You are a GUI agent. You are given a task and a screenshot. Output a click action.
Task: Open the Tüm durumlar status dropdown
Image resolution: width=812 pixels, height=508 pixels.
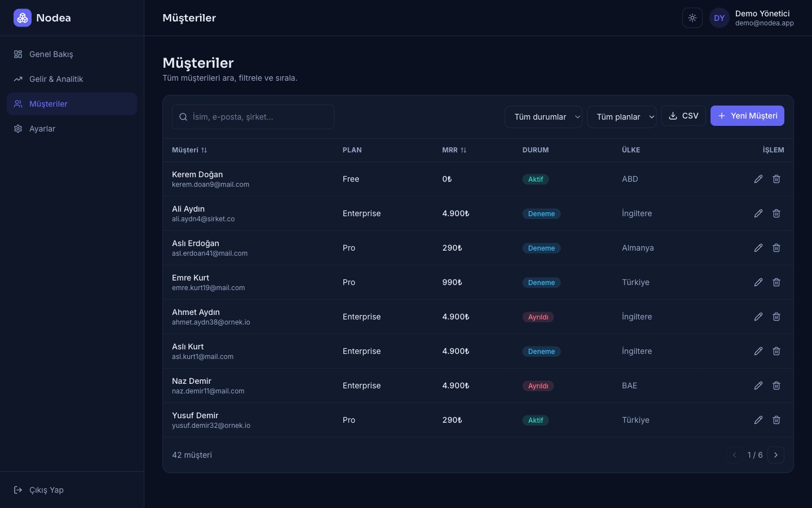coord(544,117)
